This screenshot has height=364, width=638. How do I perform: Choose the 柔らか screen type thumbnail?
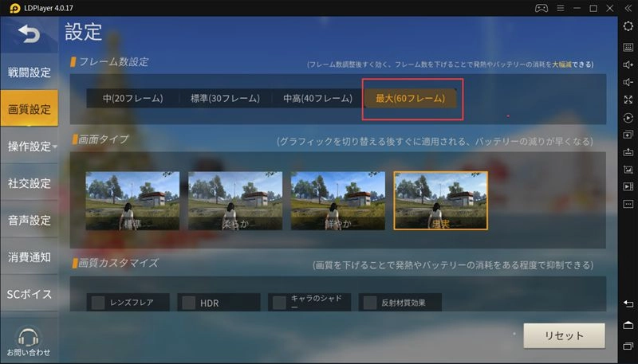(x=235, y=201)
